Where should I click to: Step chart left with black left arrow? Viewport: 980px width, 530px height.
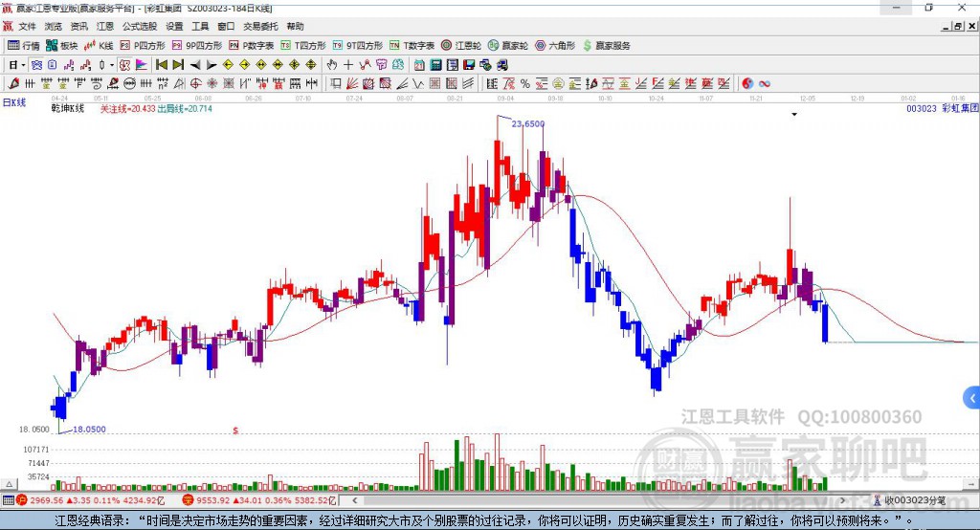tap(195, 64)
